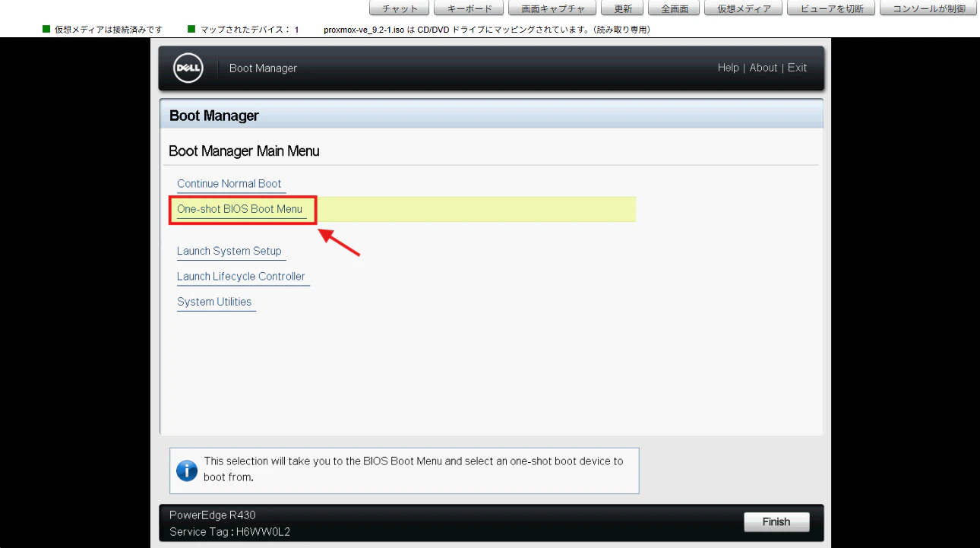This screenshot has width=980, height=548.
Task: Open System Utilities
Action: (x=214, y=302)
